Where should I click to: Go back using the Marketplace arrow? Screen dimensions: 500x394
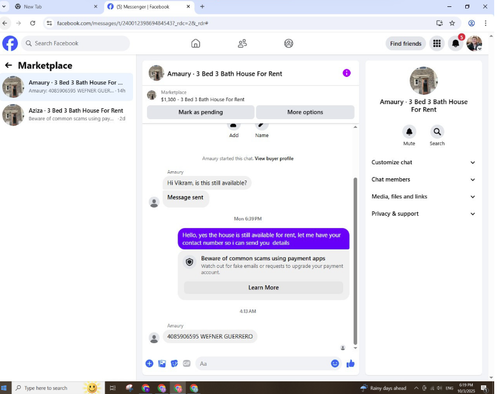coord(9,65)
